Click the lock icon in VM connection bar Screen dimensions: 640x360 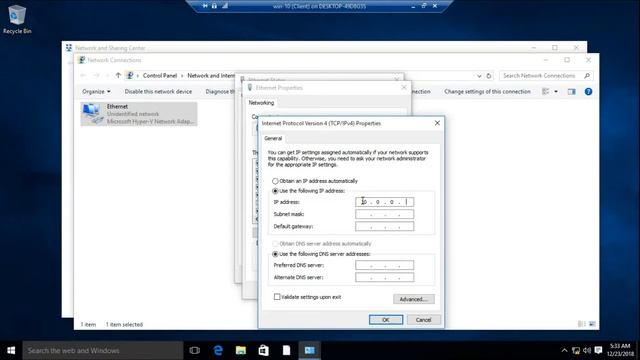[214, 6]
